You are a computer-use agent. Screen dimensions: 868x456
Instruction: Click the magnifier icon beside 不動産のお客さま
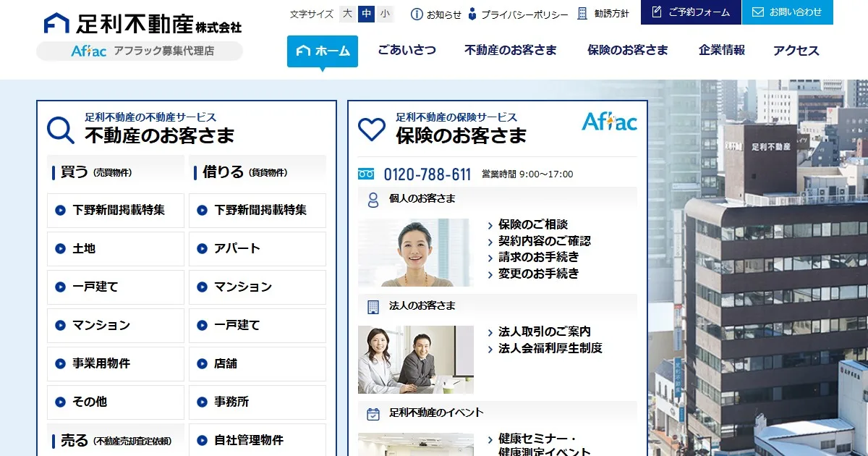tap(61, 130)
